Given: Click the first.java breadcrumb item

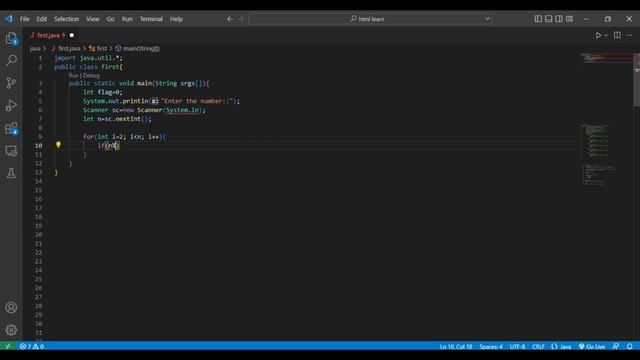Looking at the screenshot, I should (66, 49).
